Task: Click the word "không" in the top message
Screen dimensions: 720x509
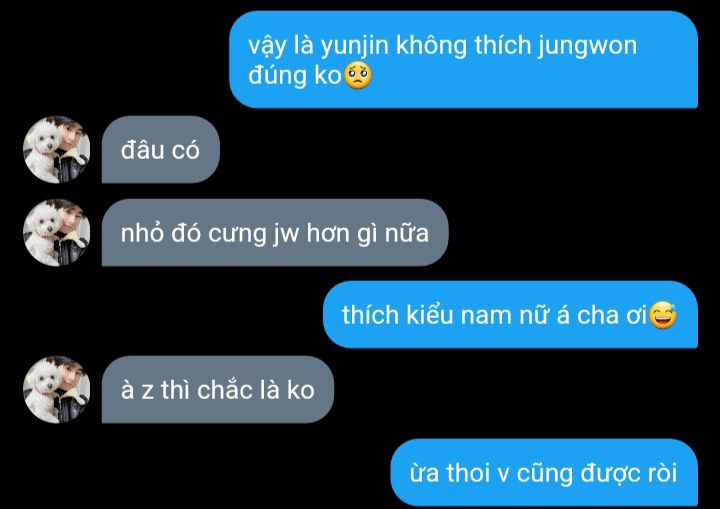Action: coord(431,45)
